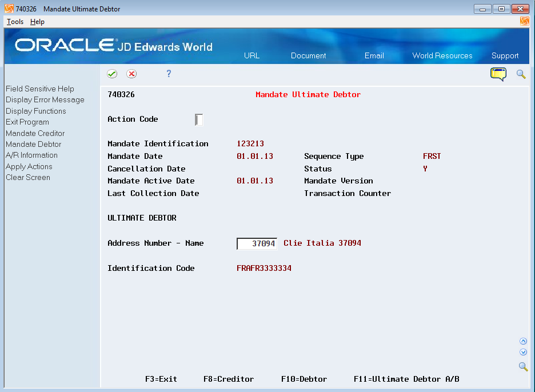This screenshot has width=535, height=392.
Task: Open the Tools menu
Action: coord(15,22)
